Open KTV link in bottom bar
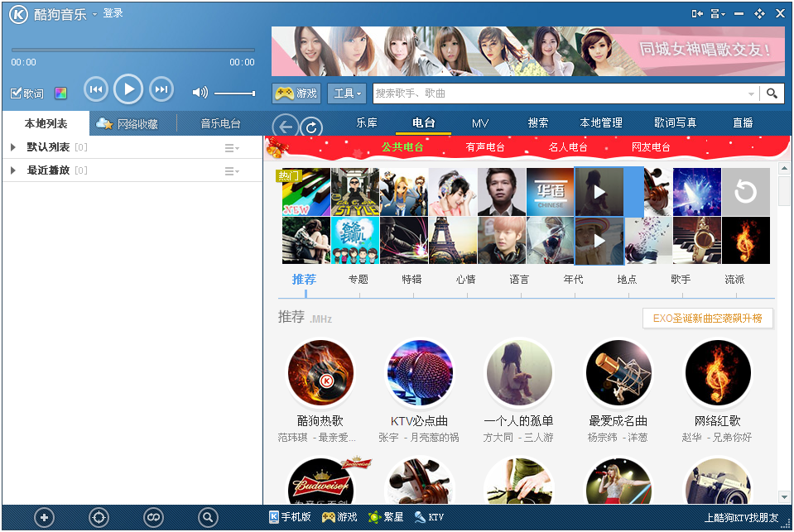794x532 pixels. click(x=429, y=517)
